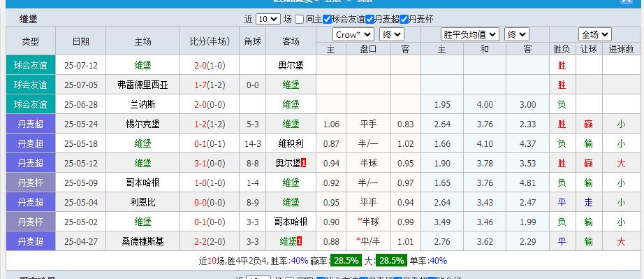
Task: Click green 28.5% box after 赢率
Action: 347,261
